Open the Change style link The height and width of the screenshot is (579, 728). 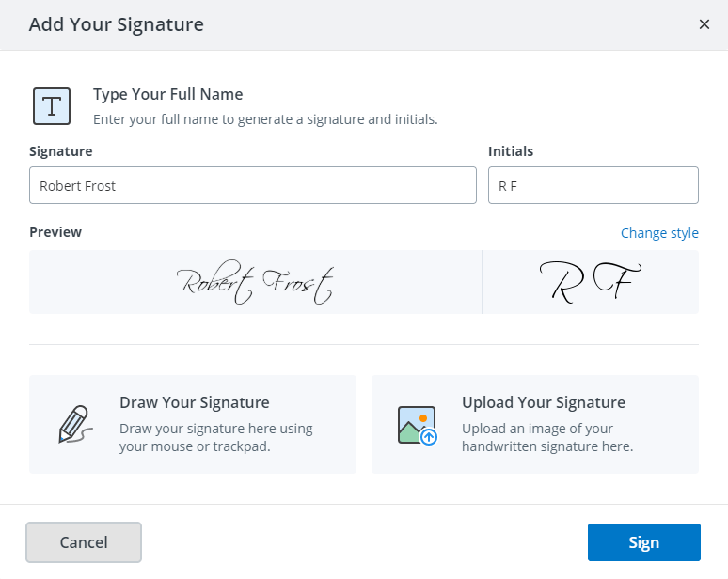tap(659, 233)
